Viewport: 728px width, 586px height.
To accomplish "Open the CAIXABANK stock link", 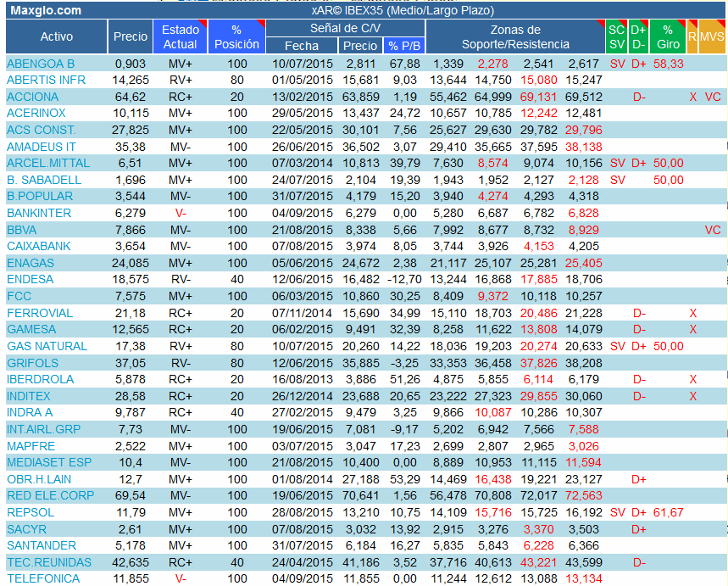I will [39, 246].
